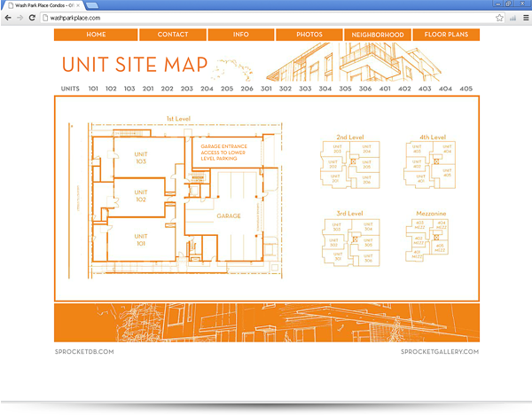Select unit 204 in the units list

[x=207, y=89]
